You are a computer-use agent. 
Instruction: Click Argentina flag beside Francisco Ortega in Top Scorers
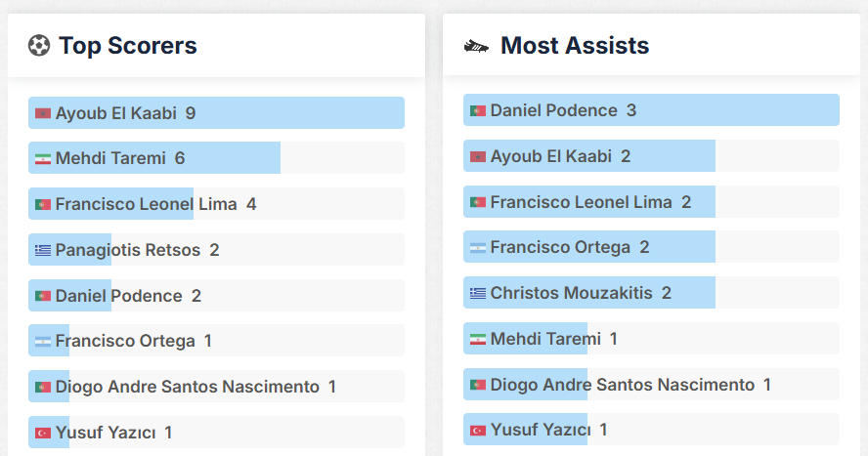42,342
